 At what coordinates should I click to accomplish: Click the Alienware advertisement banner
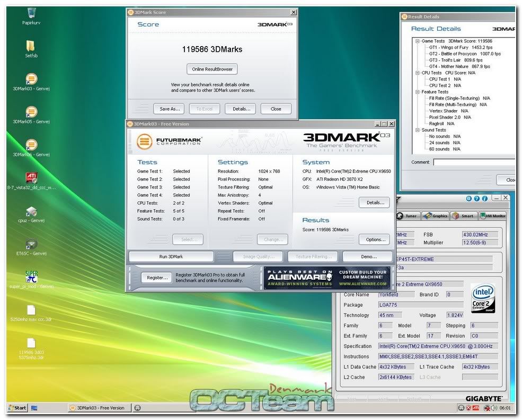tap(328, 278)
